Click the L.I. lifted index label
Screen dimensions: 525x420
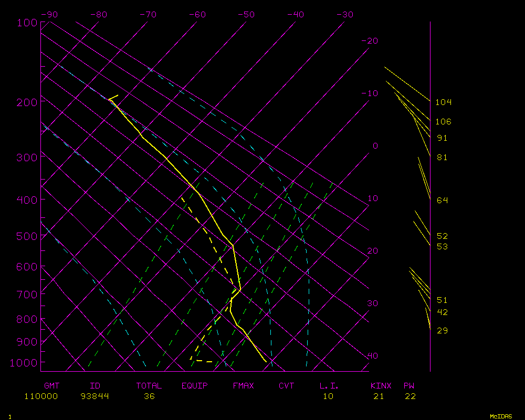tap(329, 386)
